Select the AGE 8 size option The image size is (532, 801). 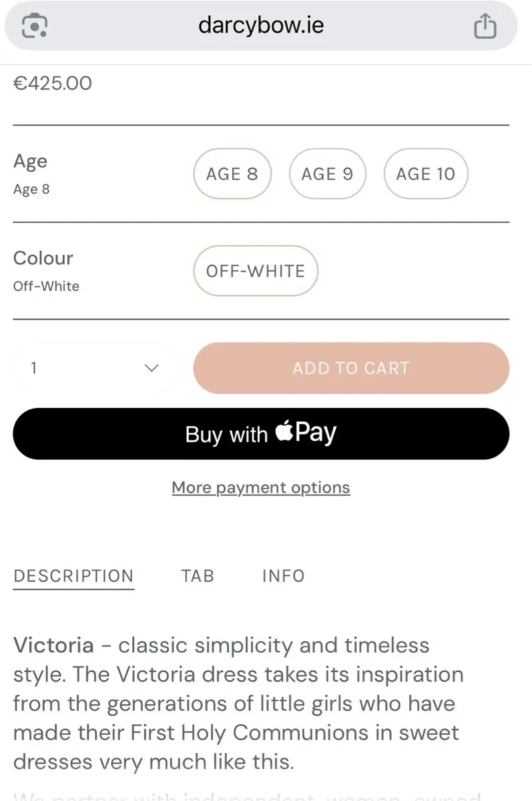232,174
